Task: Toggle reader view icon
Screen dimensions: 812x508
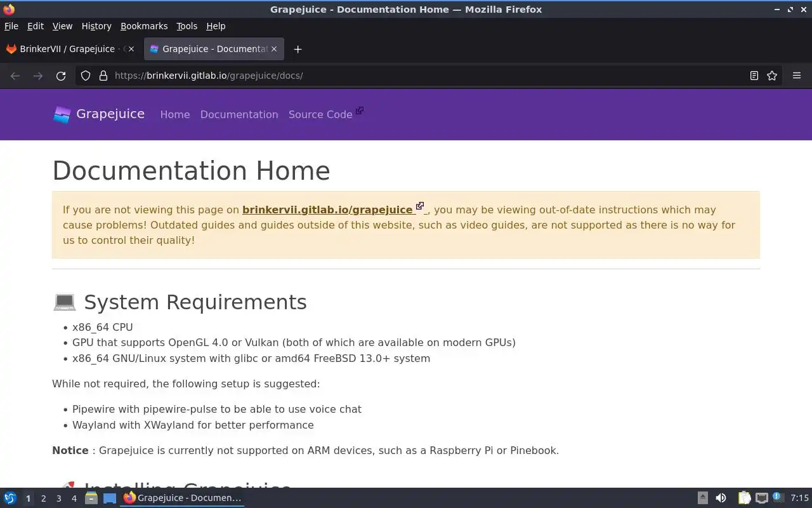Action: click(754, 76)
